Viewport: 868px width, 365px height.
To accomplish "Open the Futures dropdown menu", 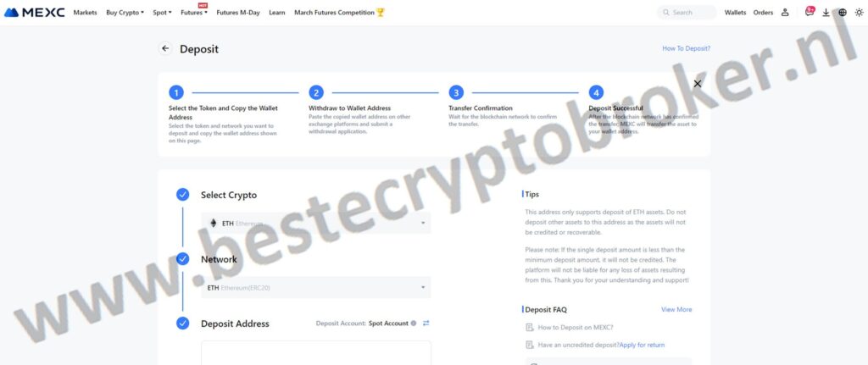I will 194,12.
